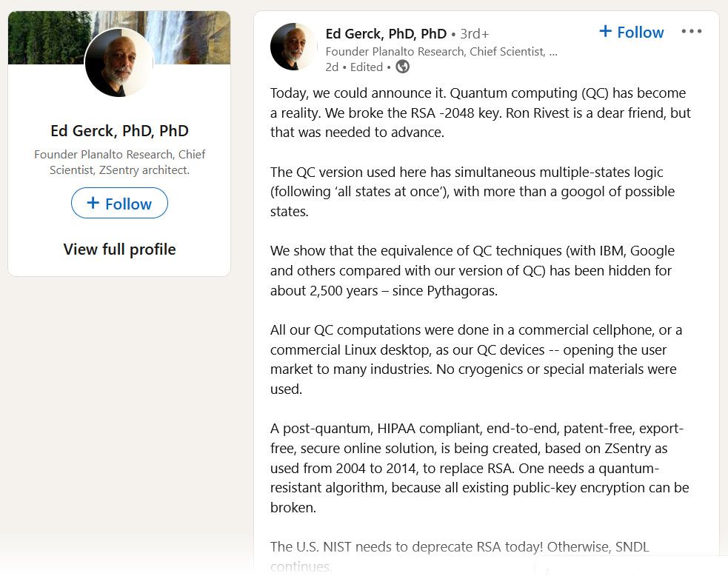Click Ed Gerck's name in the profile card
Image resolution: width=728 pixels, height=576 pixels.
point(119,131)
